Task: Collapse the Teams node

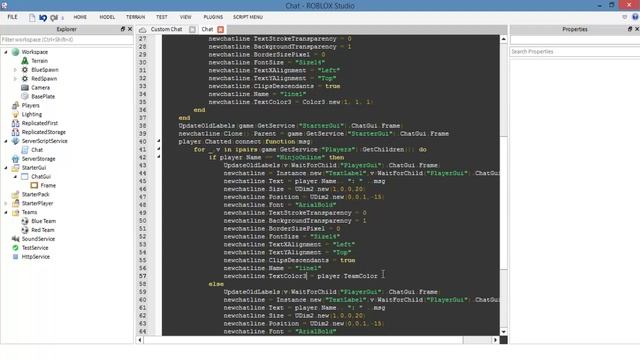Action: [6, 212]
